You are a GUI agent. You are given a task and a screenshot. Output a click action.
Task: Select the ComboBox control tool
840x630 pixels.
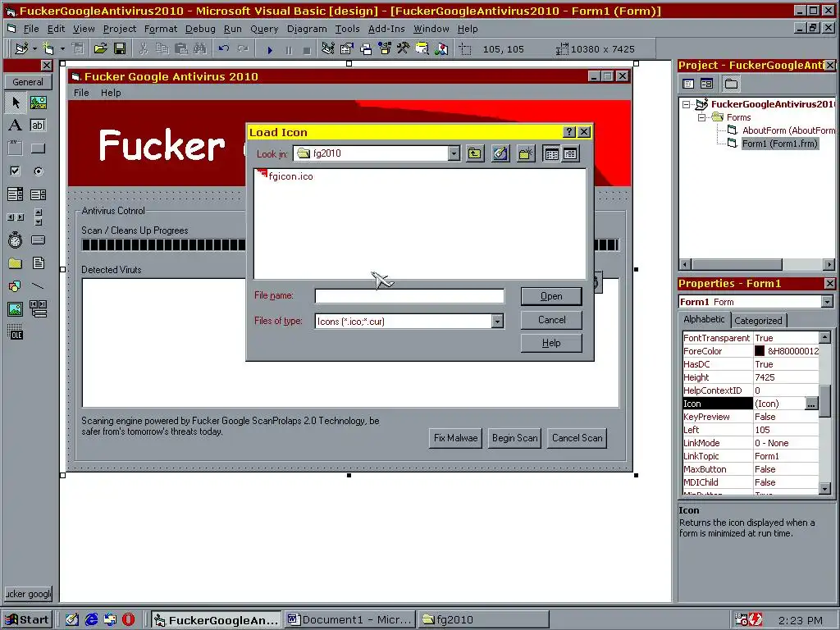click(16, 194)
